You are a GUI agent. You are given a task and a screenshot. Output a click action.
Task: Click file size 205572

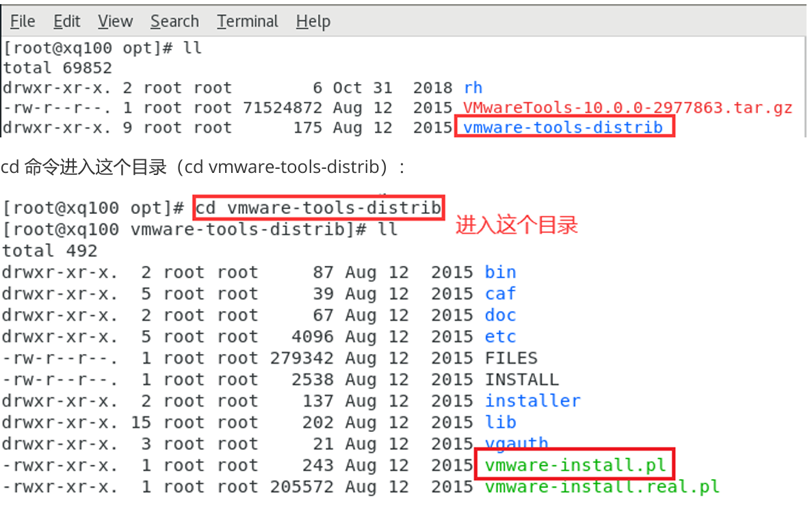pos(302,487)
